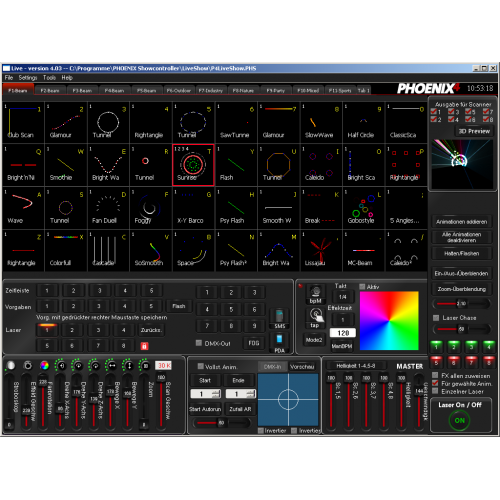Image resolution: width=500 pixels, height=500 pixels.
Task: Pick the Bright Sca animation tile
Action: (364, 165)
